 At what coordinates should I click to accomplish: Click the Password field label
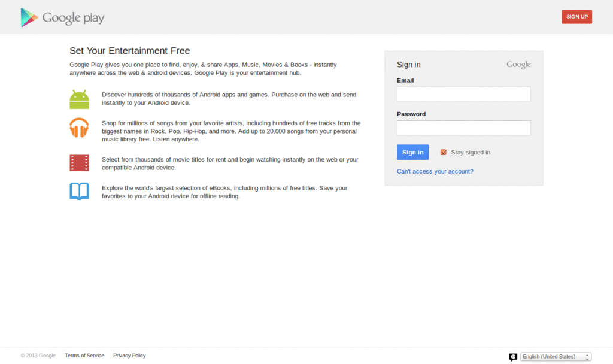pos(411,114)
